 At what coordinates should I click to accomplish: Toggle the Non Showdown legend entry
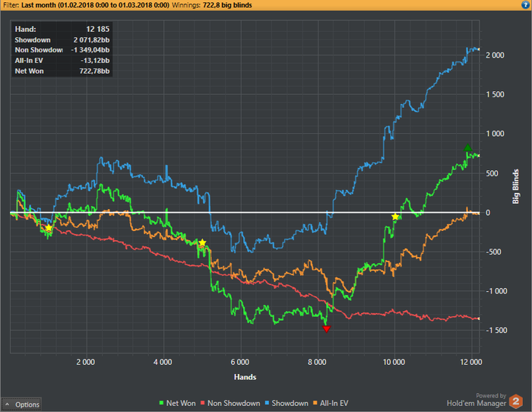tap(230, 403)
